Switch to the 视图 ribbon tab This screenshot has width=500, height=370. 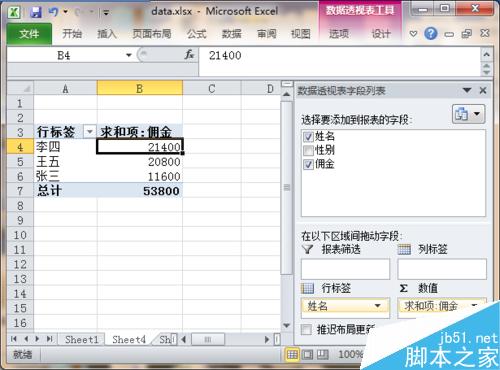pyautogui.click(x=300, y=34)
